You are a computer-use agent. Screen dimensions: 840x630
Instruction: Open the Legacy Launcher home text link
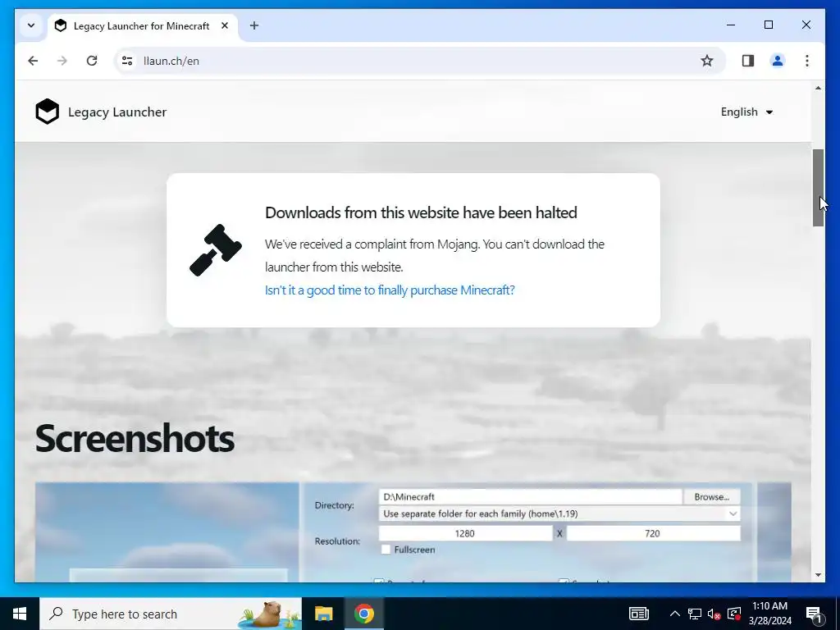[116, 112]
